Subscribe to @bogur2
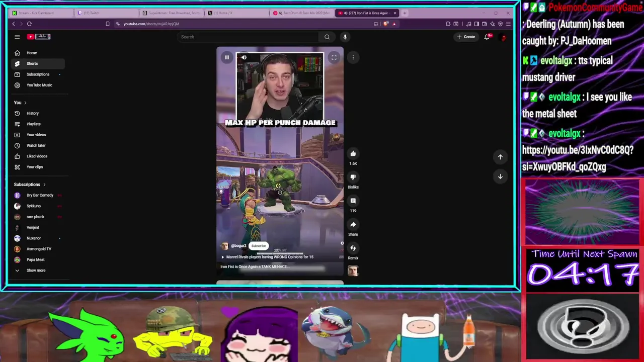This screenshot has height=362, width=644. point(258,246)
